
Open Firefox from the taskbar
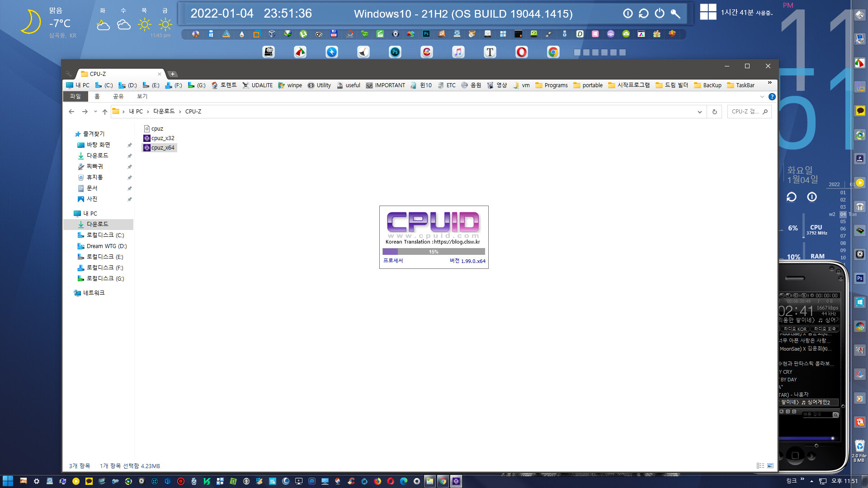[x=377, y=481]
